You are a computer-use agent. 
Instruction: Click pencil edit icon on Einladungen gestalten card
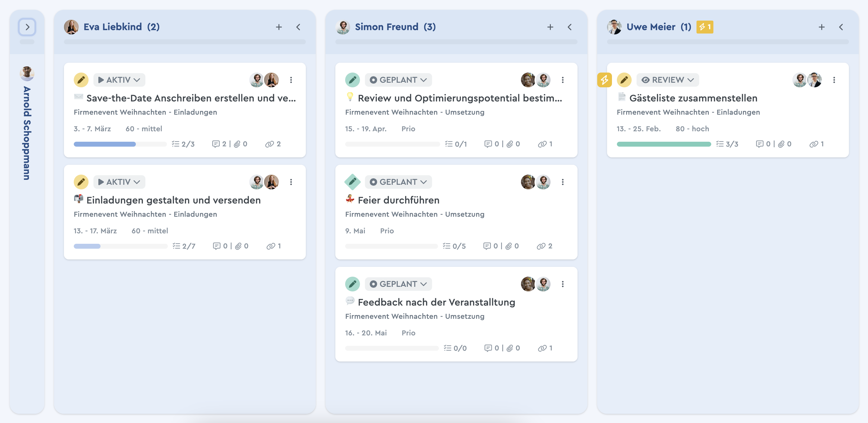tap(81, 182)
